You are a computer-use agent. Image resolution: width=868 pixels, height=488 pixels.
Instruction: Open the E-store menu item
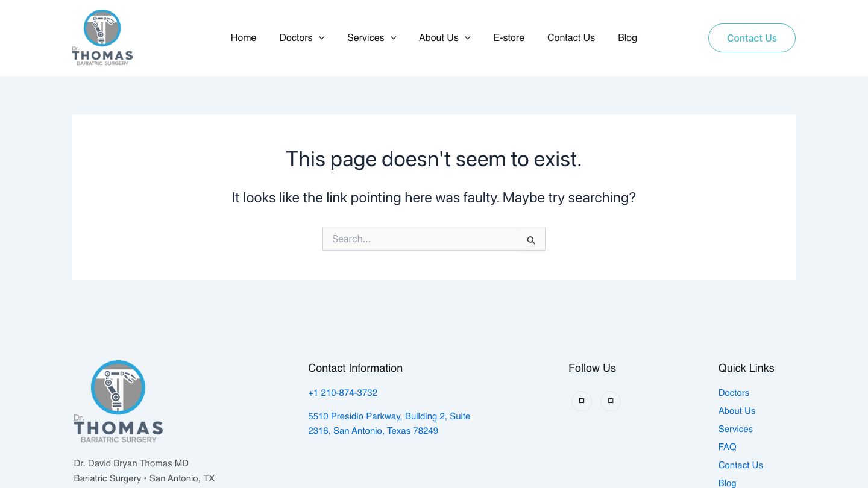pyautogui.click(x=509, y=37)
